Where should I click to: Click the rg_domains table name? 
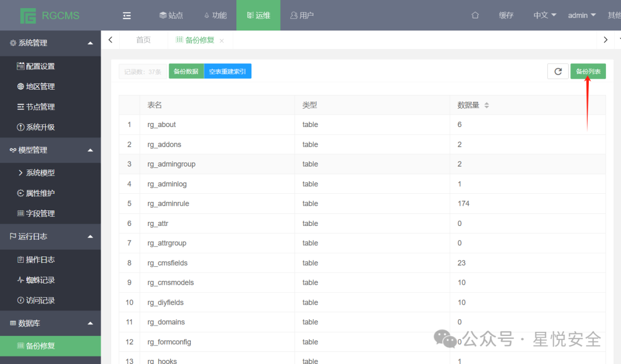point(166,322)
